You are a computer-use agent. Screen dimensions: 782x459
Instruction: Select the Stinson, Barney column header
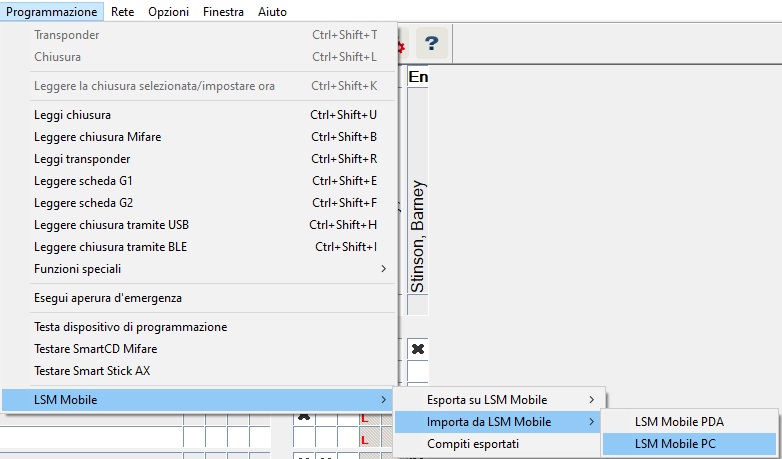(x=418, y=235)
